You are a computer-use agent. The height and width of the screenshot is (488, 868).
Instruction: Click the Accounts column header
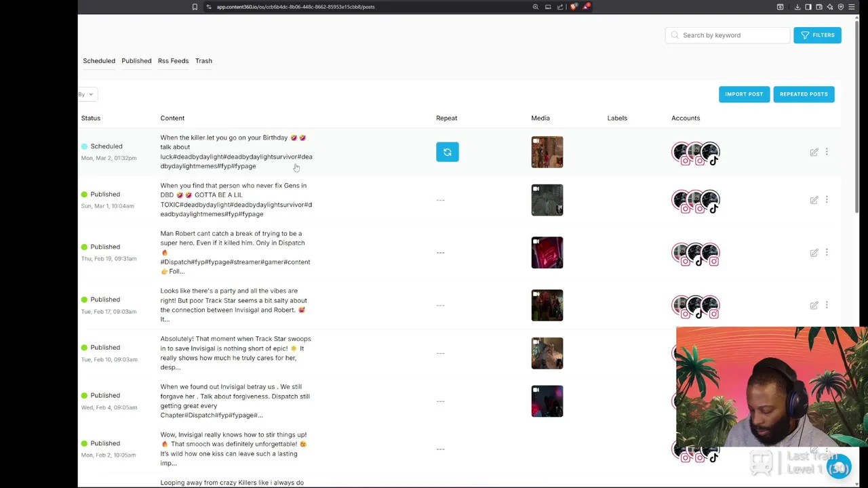686,118
